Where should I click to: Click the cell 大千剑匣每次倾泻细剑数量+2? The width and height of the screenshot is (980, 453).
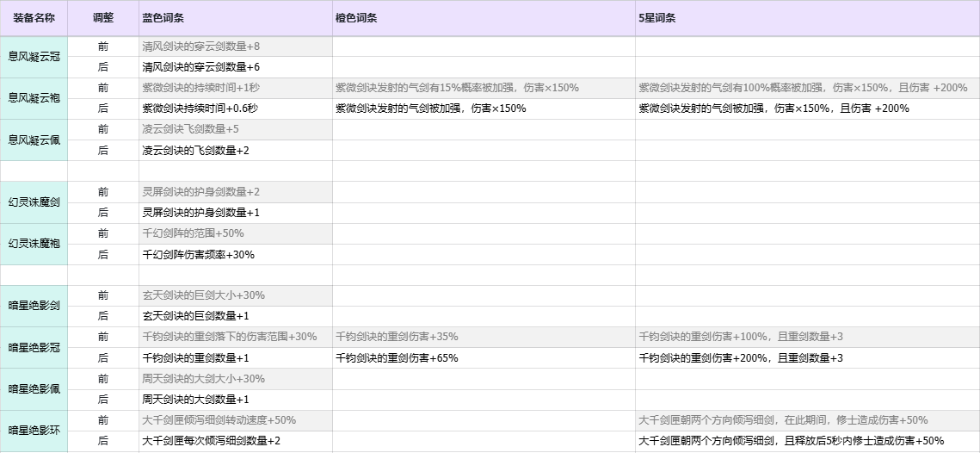(x=235, y=441)
